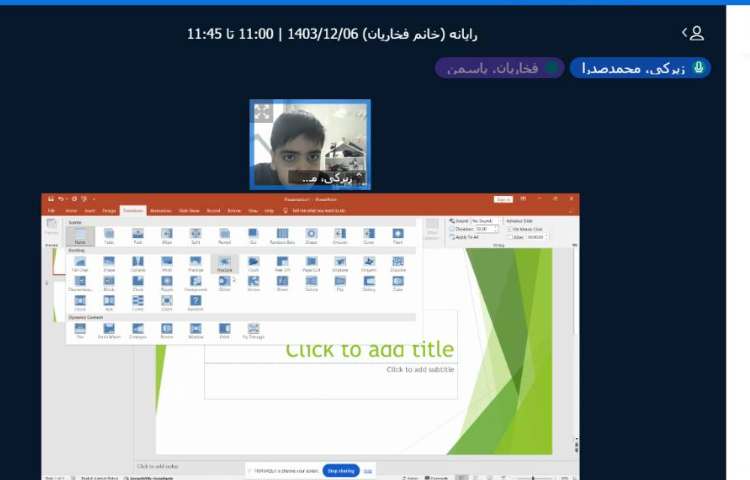Apply the Crush transition
The height and width of the screenshot is (480, 750).
tap(254, 263)
